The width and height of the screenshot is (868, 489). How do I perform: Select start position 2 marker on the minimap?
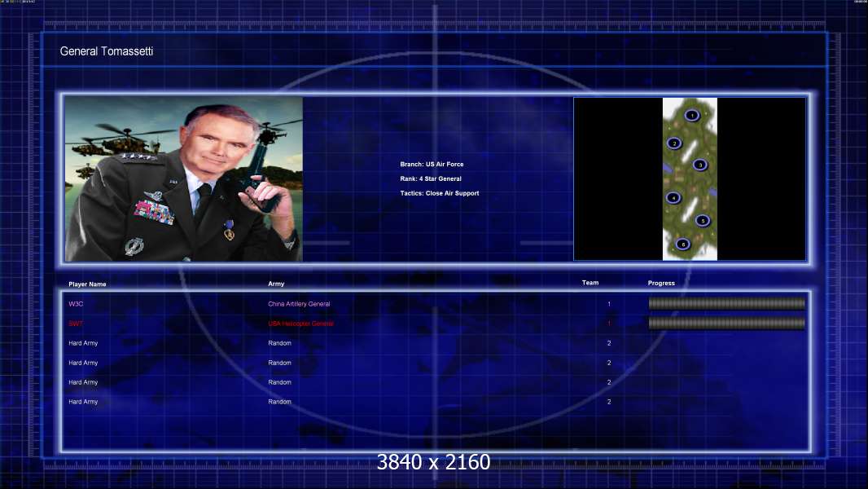tap(673, 143)
